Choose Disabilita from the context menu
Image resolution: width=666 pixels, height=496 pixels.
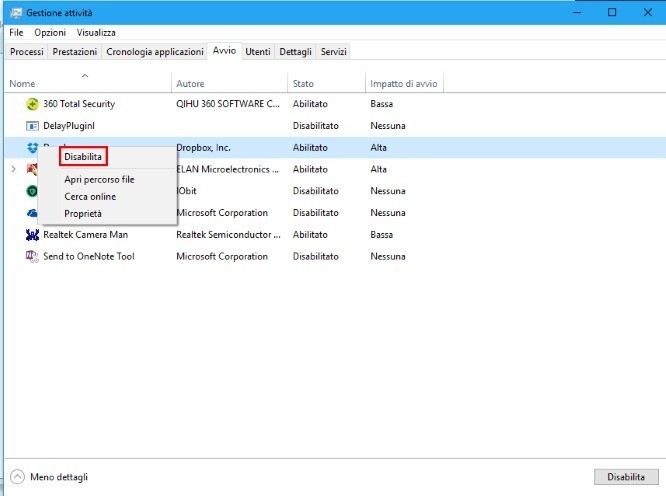(x=83, y=157)
